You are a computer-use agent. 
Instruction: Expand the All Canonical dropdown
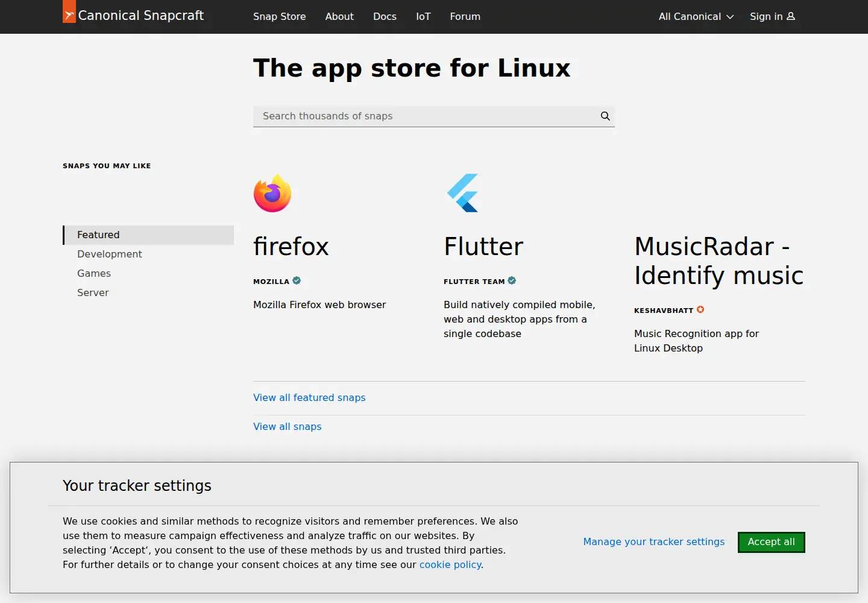click(696, 16)
